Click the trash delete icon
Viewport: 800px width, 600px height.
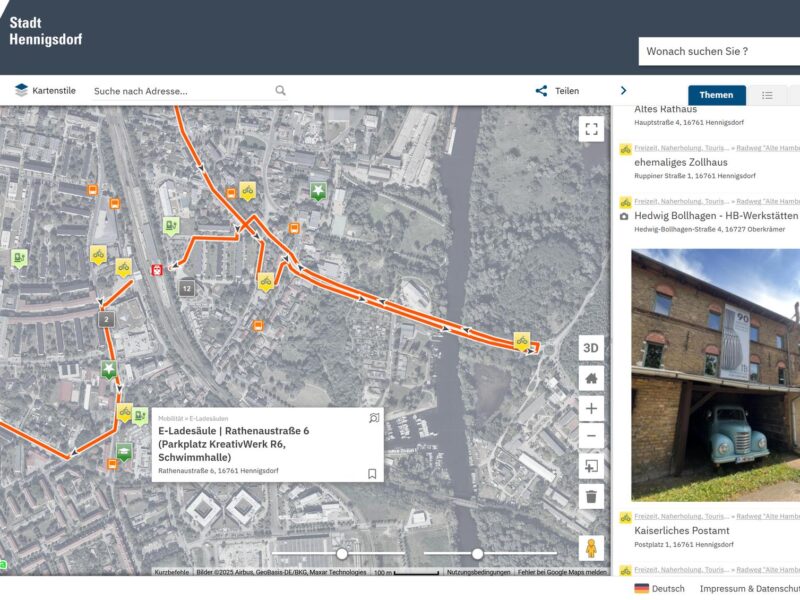591,496
